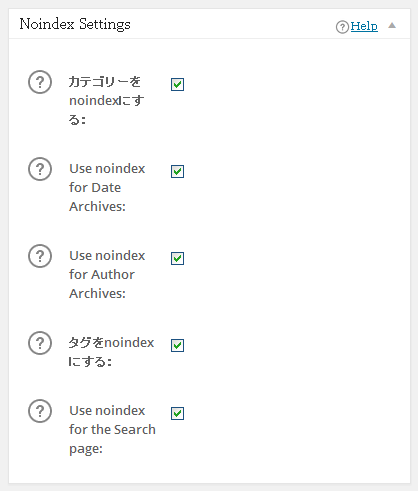Click the question mark icon beside Help link
The image size is (418, 491).
(x=342, y=27)
